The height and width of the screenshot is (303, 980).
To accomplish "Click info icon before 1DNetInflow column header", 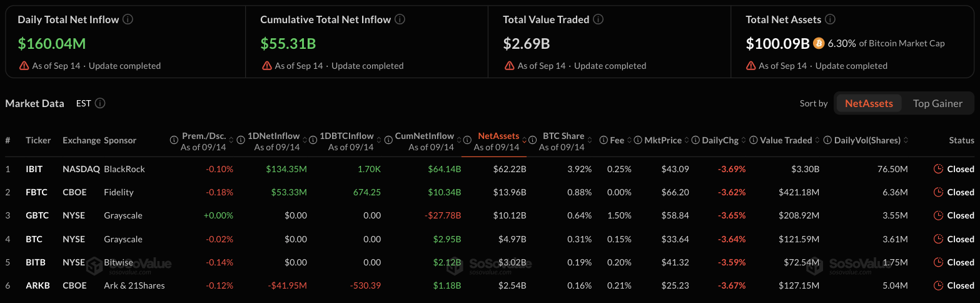I will (241, 140).
